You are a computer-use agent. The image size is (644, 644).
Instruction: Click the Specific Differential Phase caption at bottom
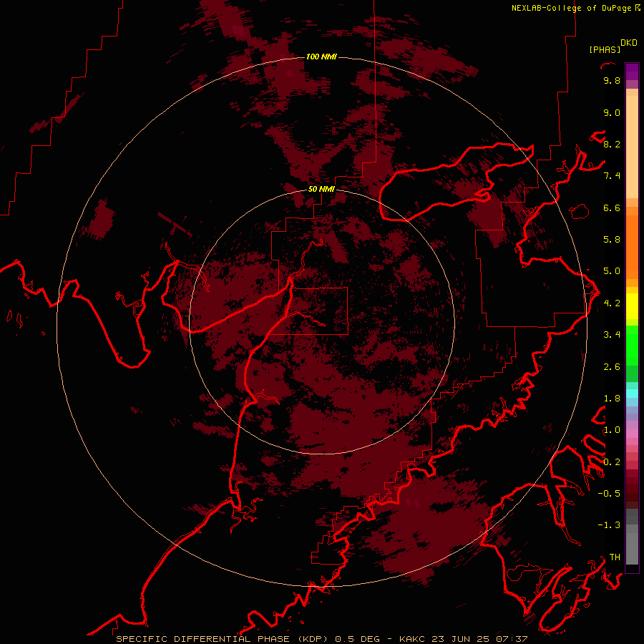[321, 639]
